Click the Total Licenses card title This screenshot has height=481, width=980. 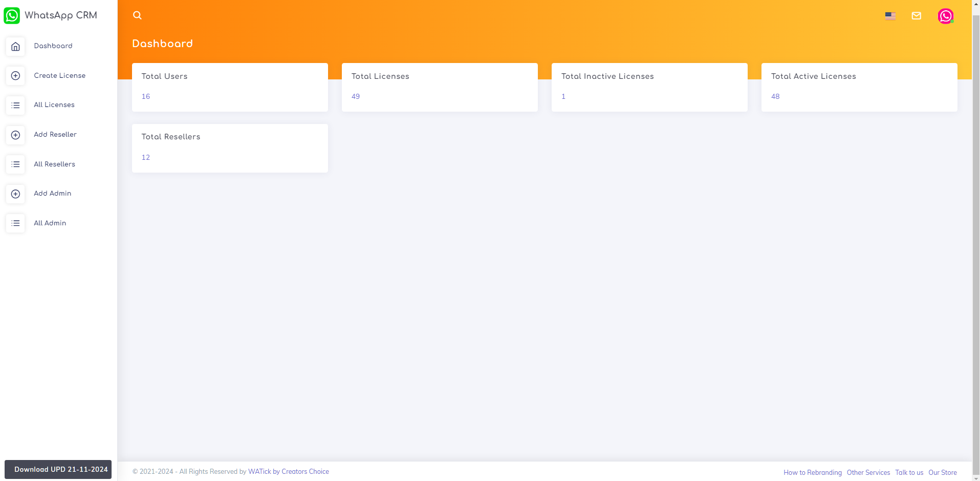pyautogui.click(x=380, y=76)
